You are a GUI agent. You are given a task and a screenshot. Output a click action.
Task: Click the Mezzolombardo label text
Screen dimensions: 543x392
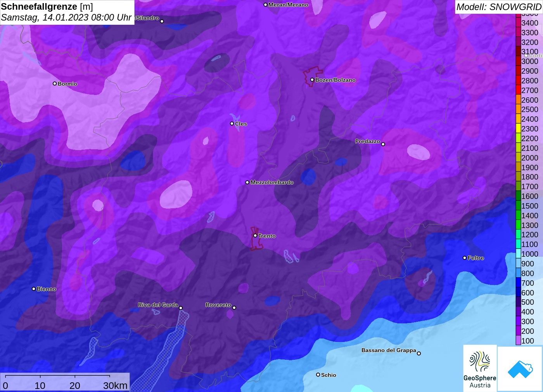click(272, 182)
